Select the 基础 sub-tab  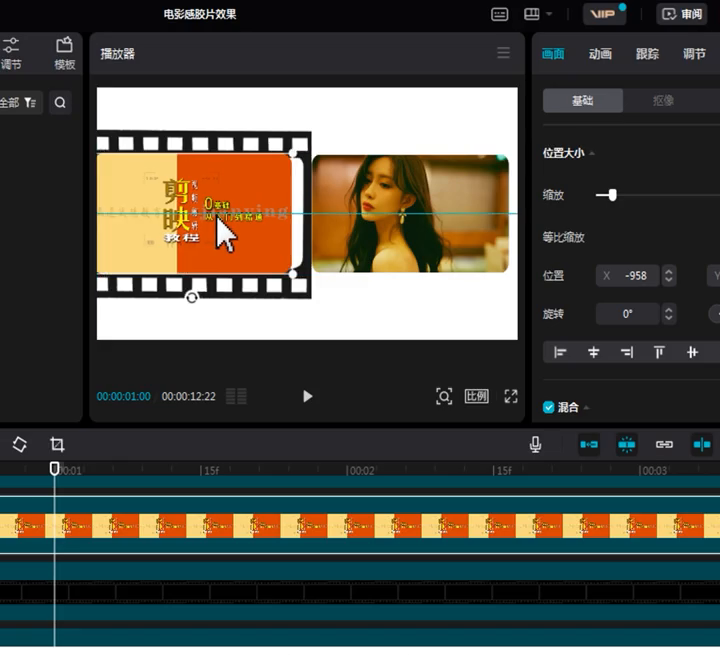point(583,101)
